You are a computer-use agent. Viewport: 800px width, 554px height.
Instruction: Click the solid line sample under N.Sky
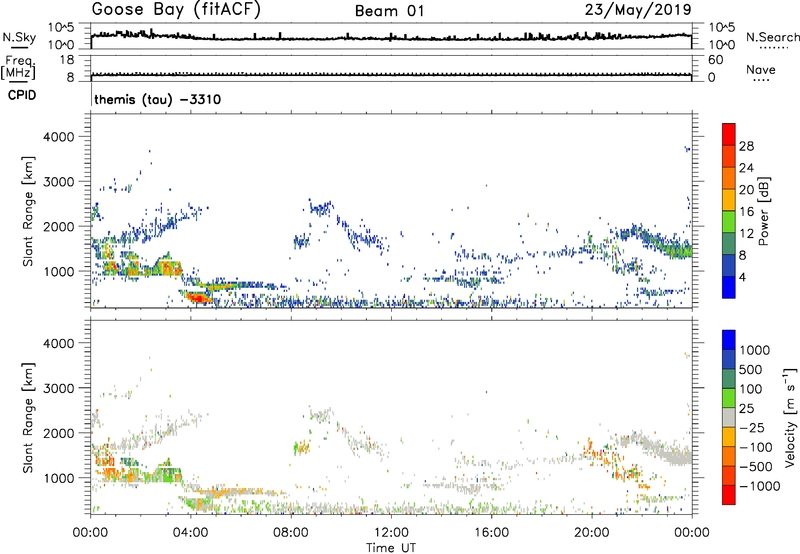19,48
